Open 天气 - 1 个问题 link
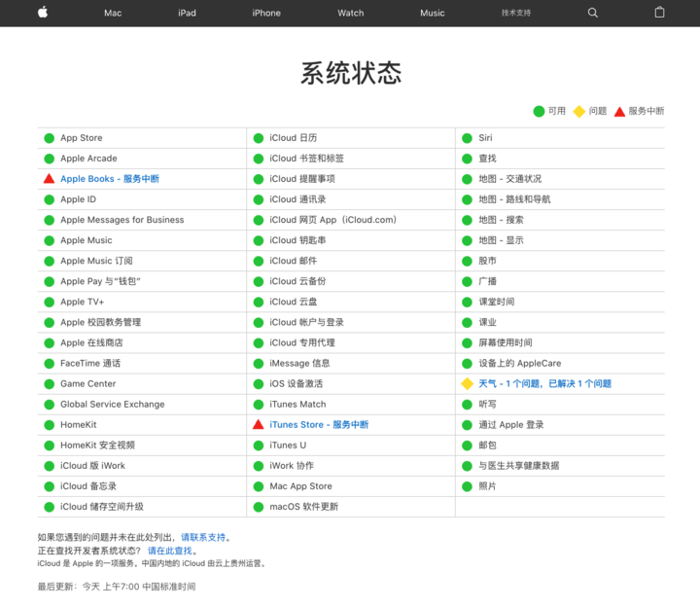700x607 pixels. click(545, 383)
